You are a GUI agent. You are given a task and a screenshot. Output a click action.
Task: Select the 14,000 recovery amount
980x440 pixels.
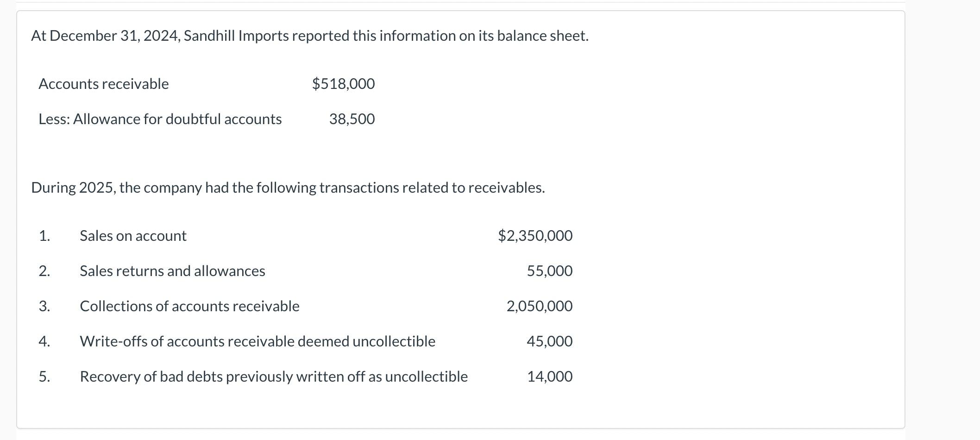click(549, 377)
